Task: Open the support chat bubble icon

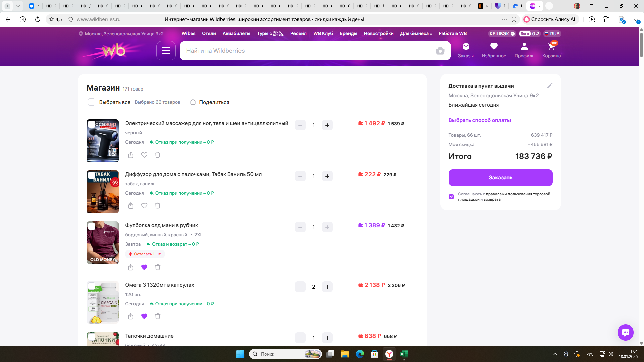Action: [625, 333]
